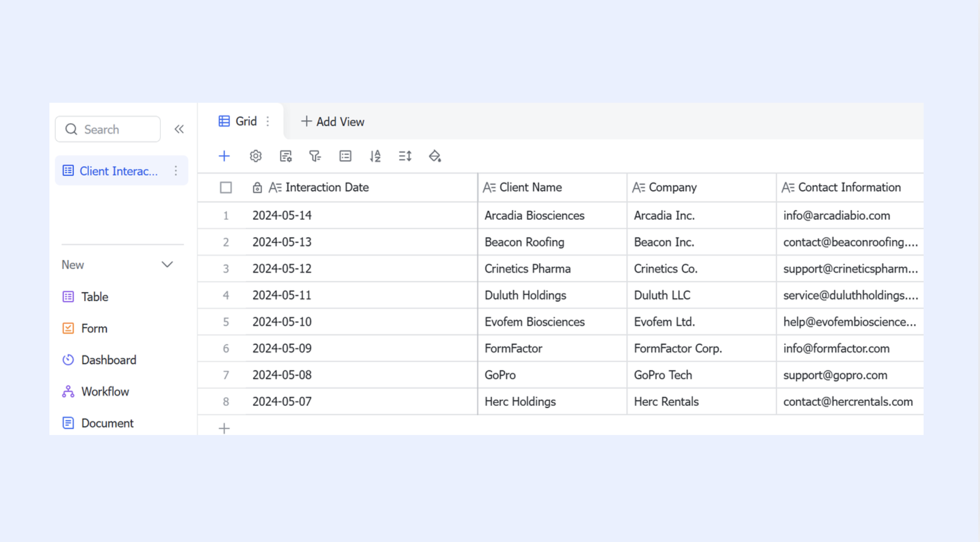The image size is (980, 542).
Task: Create a new Table
Action: [86, 297]
